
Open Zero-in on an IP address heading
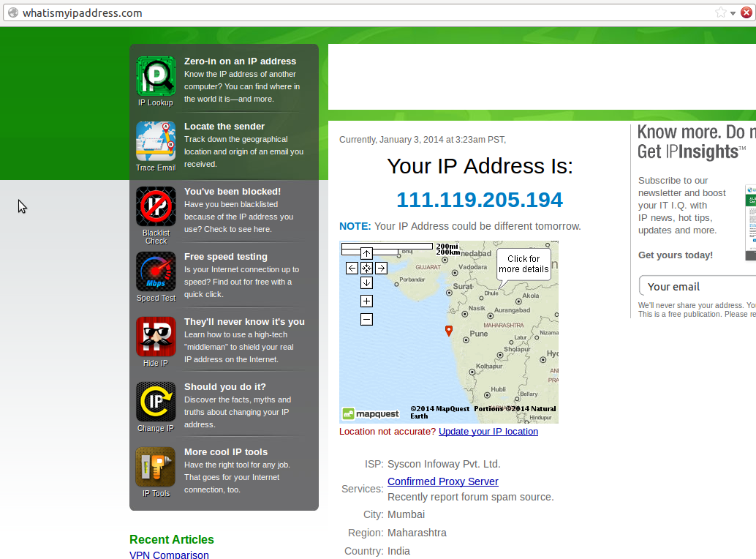(240, 61)
